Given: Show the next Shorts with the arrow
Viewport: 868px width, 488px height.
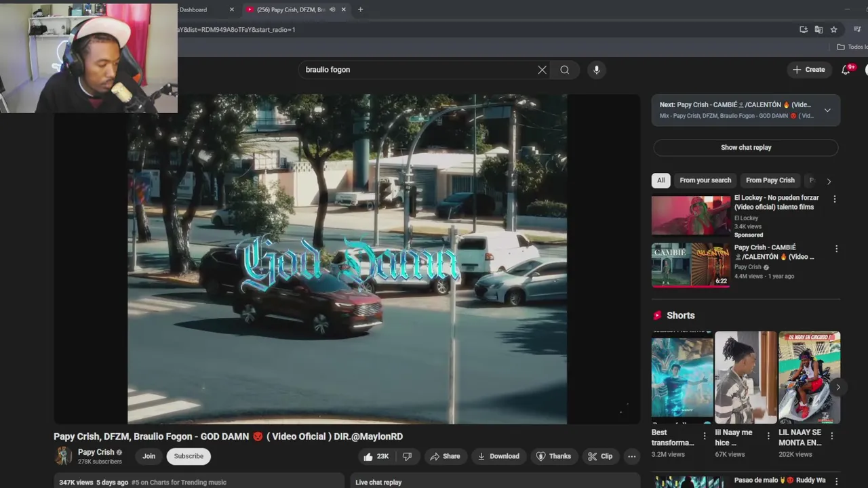Looking at the screenshot, I should pyautogui.click(x=838, y=387).
